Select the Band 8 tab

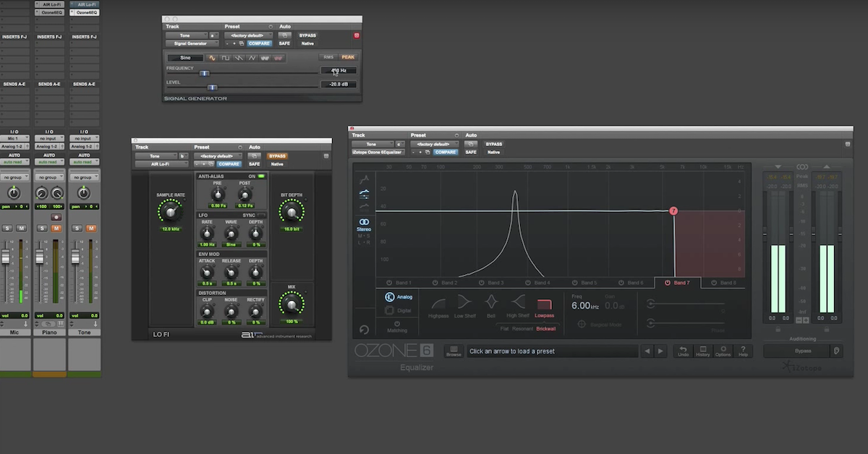pos(723,283)
